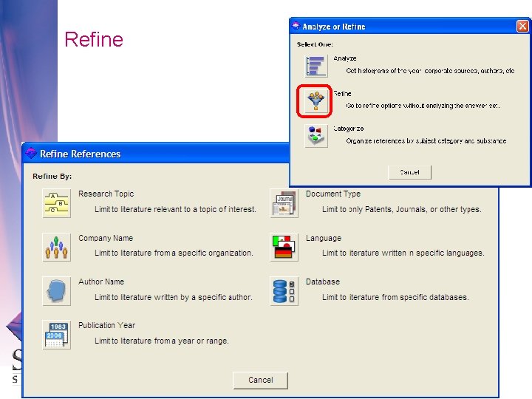Click 'Limit to literature from a specific organization' text
The image size is (532, 399).
click(x=174, y=253)
